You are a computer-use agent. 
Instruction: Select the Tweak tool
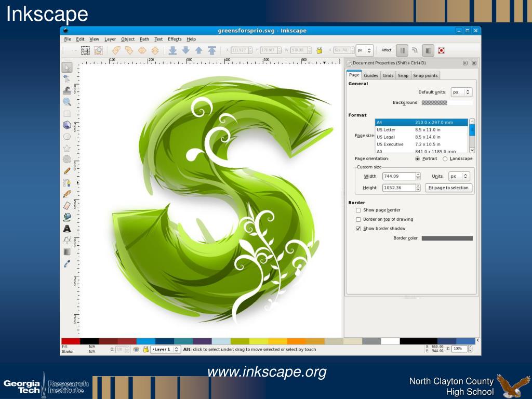click(67, 90)
